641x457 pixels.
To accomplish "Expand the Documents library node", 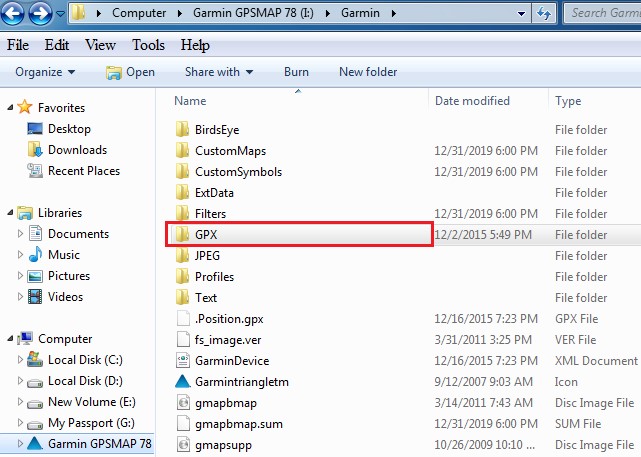I will (20, 233).
